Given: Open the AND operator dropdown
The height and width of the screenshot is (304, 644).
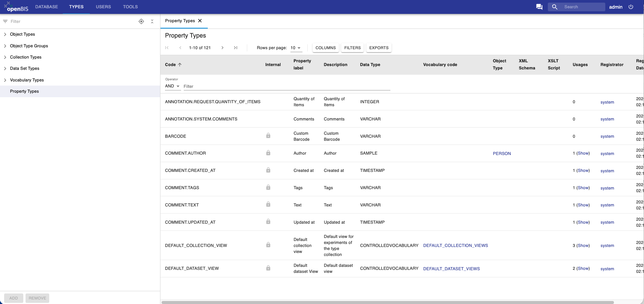Looking at the screenshot, I should (x=172, y=86).
